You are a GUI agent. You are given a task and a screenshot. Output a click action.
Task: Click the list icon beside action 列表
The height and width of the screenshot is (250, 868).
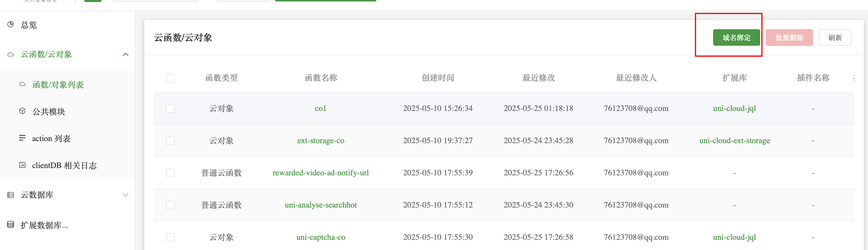(22, 138)
